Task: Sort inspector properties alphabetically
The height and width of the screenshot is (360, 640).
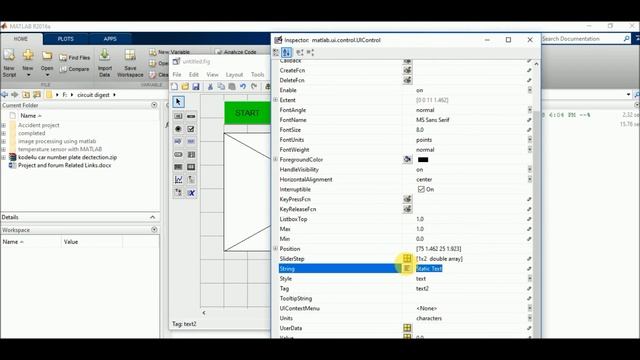Action: click(287, 52)
